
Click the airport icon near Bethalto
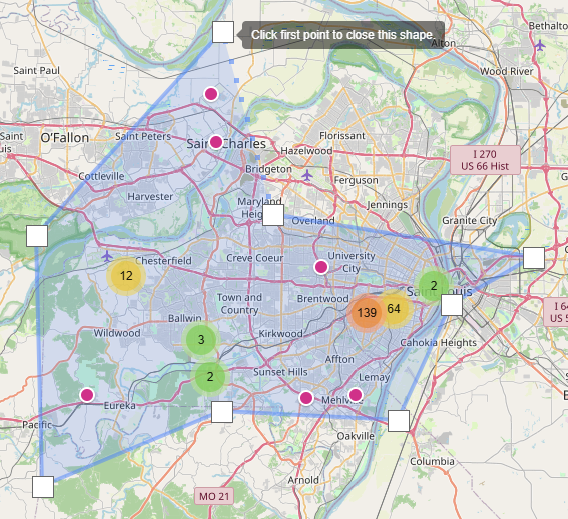540,45
